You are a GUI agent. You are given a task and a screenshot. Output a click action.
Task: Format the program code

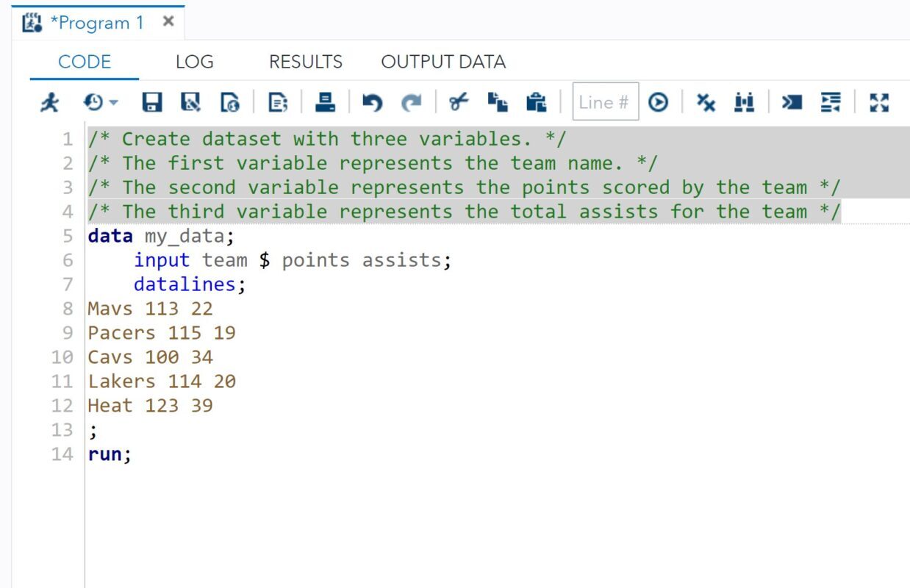pyautogui.click(x=831, y=103)
